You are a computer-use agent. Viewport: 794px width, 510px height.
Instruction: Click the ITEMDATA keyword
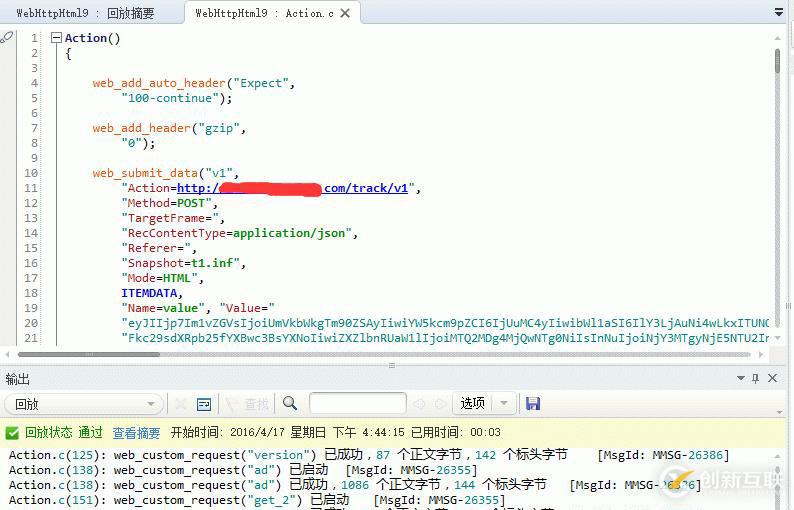149,293
